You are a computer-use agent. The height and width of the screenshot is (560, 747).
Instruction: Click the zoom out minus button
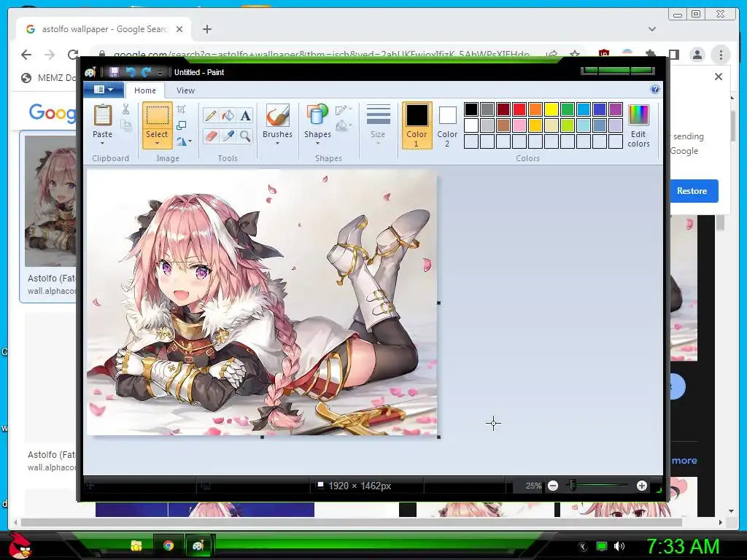click(x=553, y=486)
